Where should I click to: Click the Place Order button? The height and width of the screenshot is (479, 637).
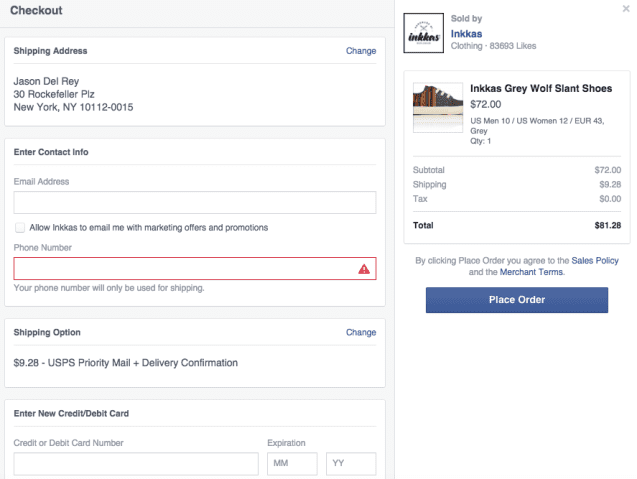pos(517,300)
